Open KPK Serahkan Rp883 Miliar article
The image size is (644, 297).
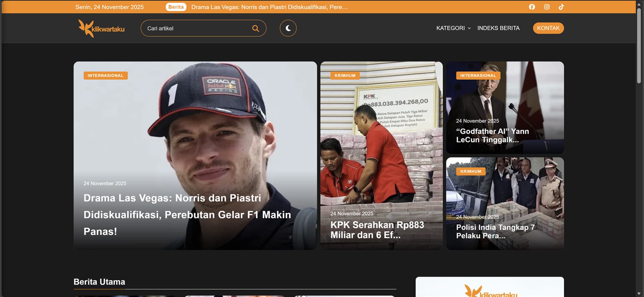377,230
